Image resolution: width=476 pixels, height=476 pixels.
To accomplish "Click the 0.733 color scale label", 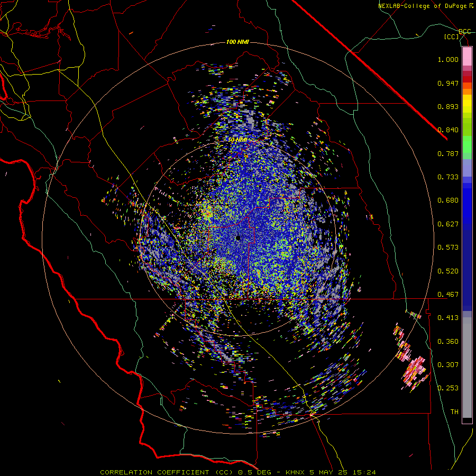I will (x=448, y=177).
